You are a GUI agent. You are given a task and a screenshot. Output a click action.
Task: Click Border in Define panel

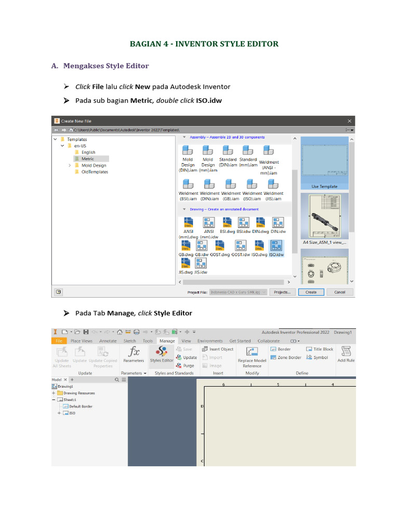(281, 349)
